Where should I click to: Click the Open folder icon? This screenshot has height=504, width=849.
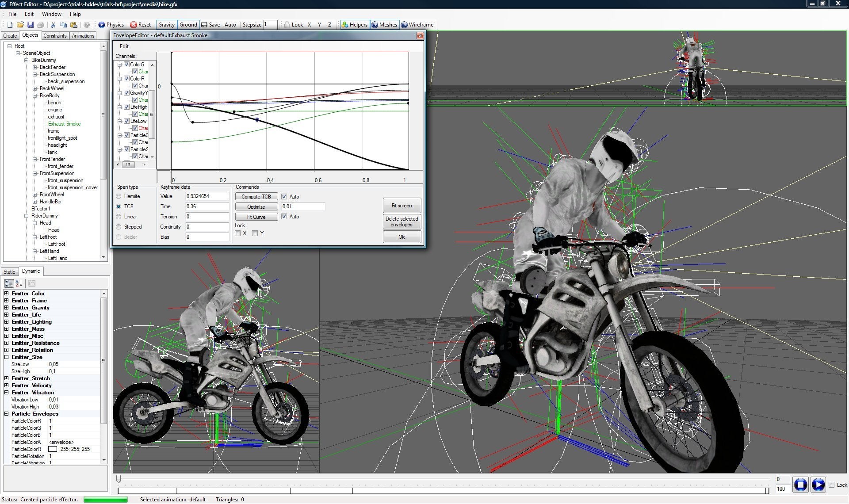[x=20, y=25]
